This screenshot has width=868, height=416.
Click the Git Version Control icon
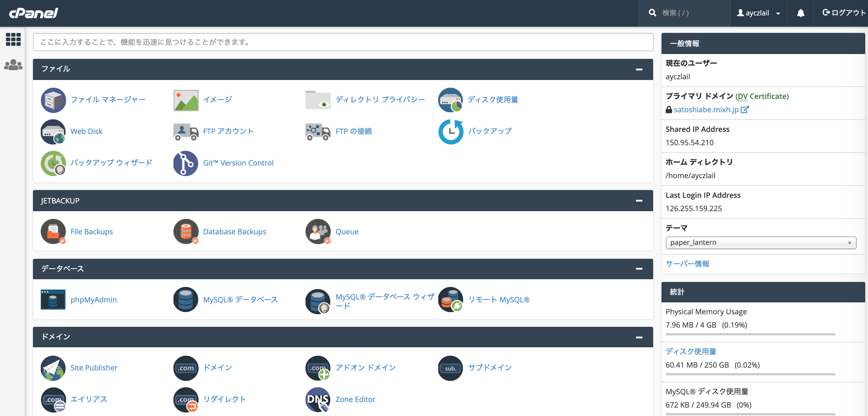(186, 163)
